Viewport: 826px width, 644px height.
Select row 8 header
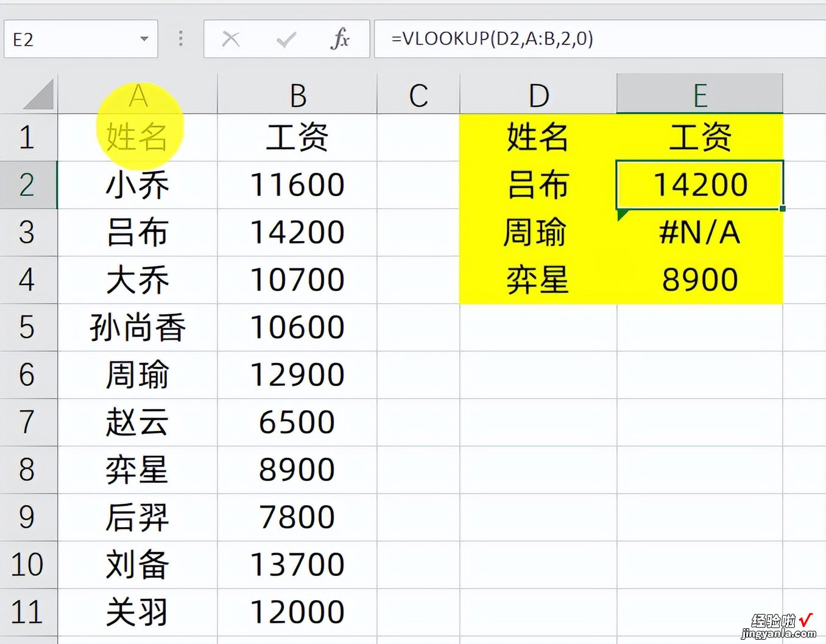pyautogui.click(x=28, y=470)
